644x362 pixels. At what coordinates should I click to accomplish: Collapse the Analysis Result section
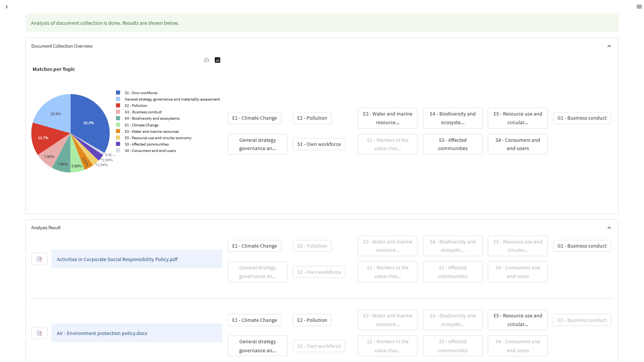coord(609,228)
